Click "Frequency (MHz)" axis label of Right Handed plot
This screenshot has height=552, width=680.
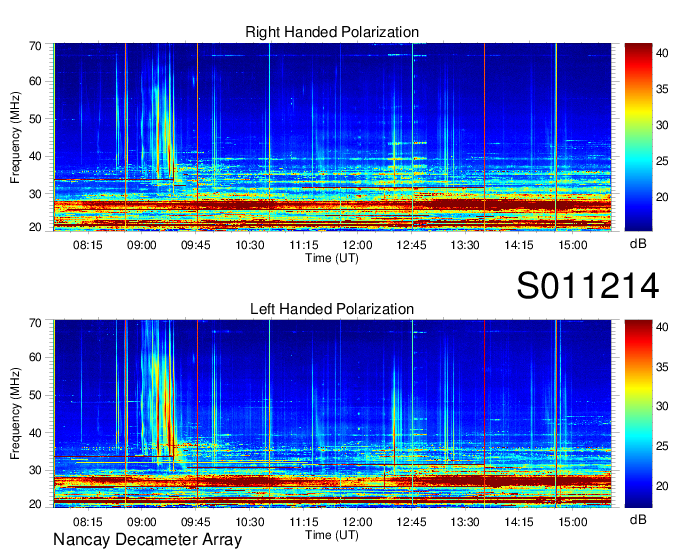[x=15, y=137]
